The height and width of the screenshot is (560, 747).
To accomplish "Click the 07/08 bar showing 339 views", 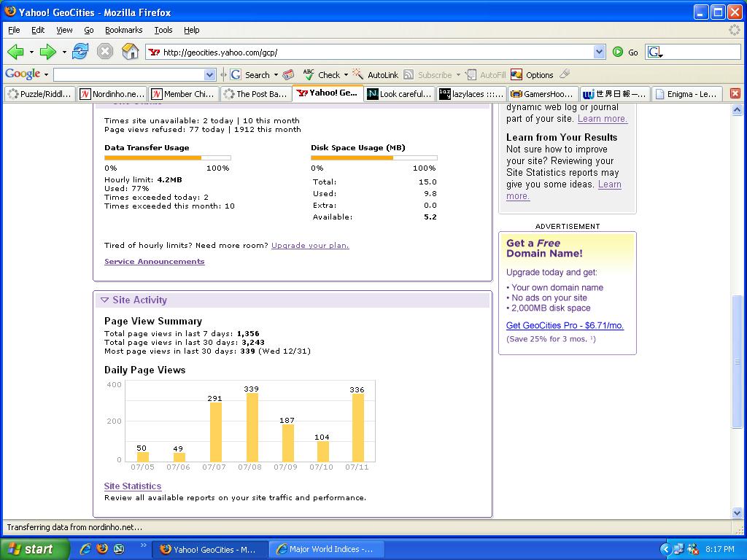I will (x=252, y=427).
